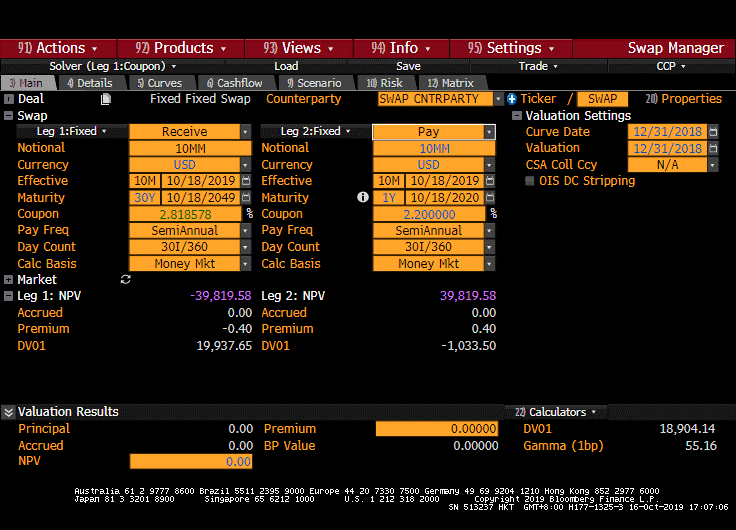Open Leg 1 Currency USD dropdown
Screen dimensions: 736x530
coord(245,165)
